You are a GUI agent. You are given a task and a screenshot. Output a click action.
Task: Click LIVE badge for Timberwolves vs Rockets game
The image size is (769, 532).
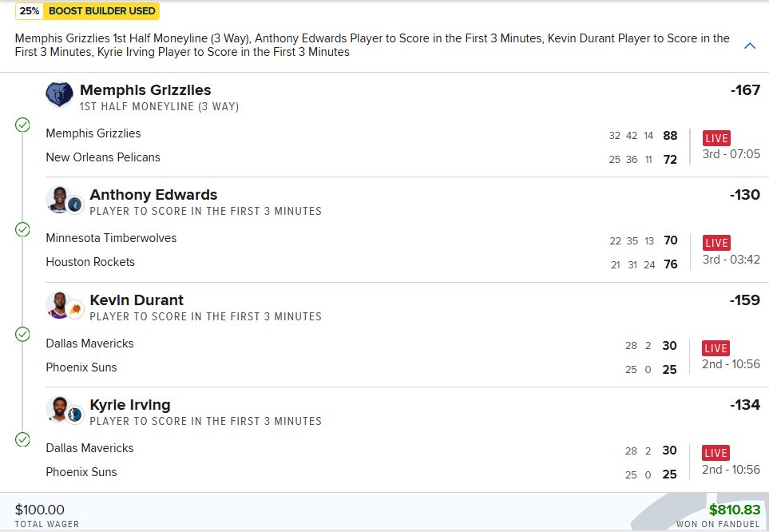coord(716,243)
